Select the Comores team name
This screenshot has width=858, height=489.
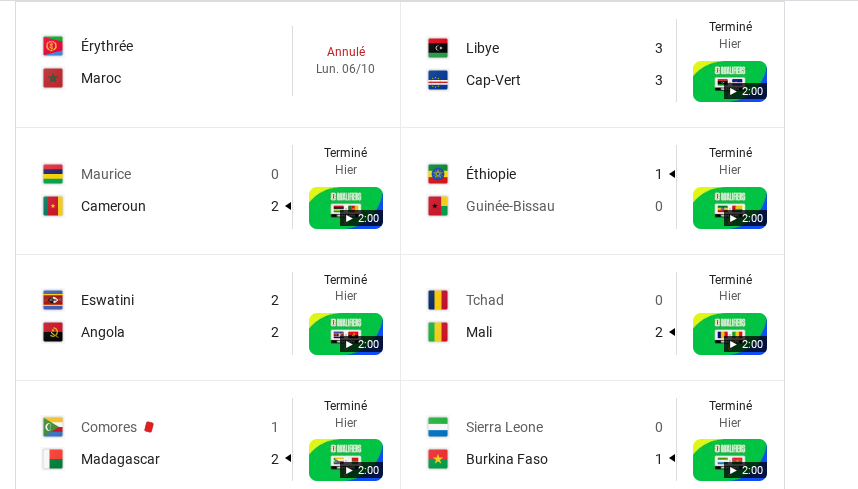pyautogui.click(x=109, y=427)
